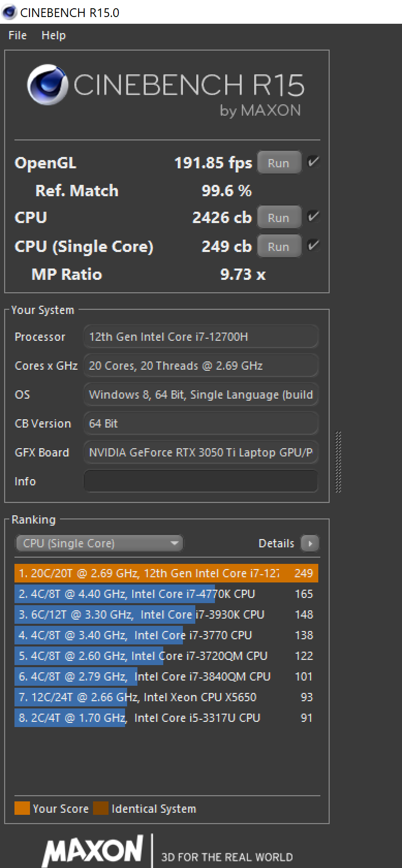The width and height of the screenshot is (402, 868).
Task: Click the Details arrow icon button
Action: (x=310, y=543)
